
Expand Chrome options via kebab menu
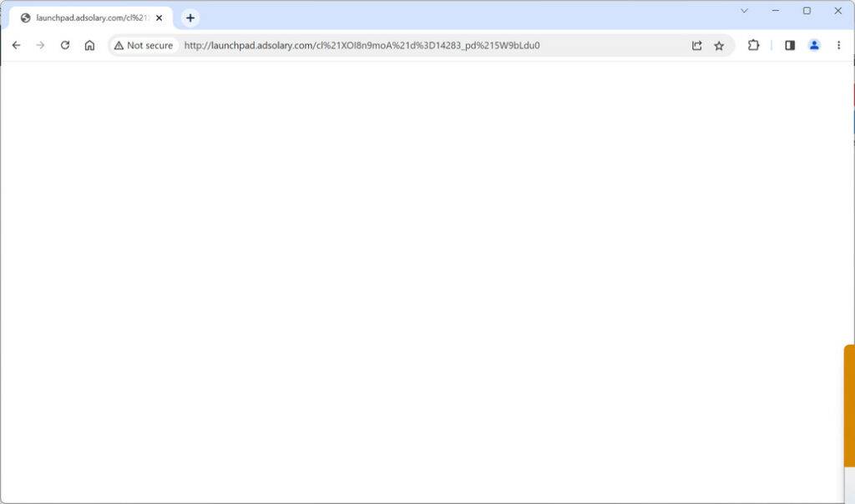839,46
